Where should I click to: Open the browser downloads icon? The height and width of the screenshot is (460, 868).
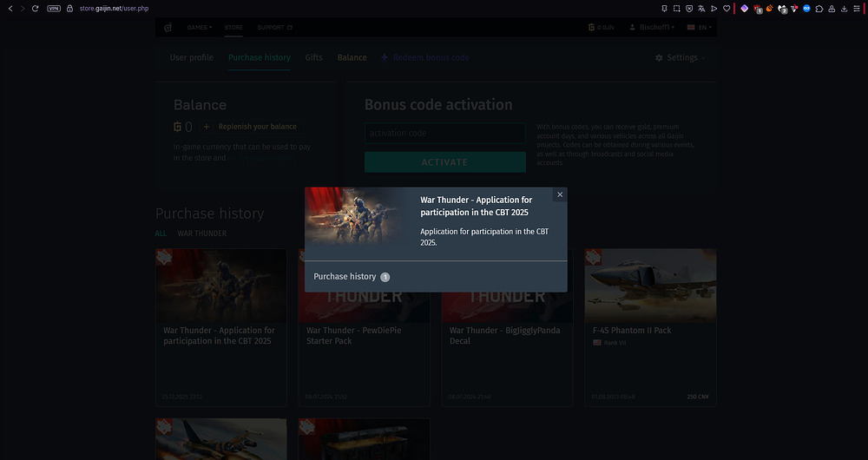pos(845,8)
